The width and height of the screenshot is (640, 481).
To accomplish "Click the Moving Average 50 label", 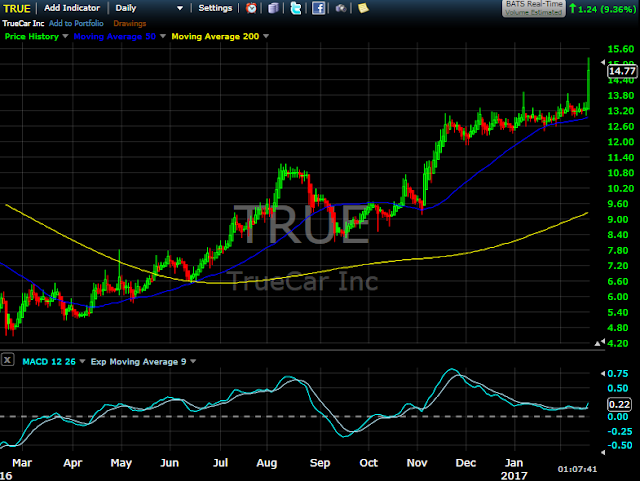I will pyautogui.click(x=115, y=36).
